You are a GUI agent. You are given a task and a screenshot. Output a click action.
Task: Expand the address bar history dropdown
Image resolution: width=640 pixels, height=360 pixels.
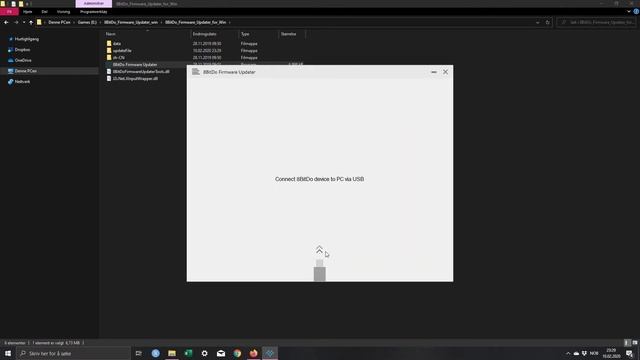(538, 22)
